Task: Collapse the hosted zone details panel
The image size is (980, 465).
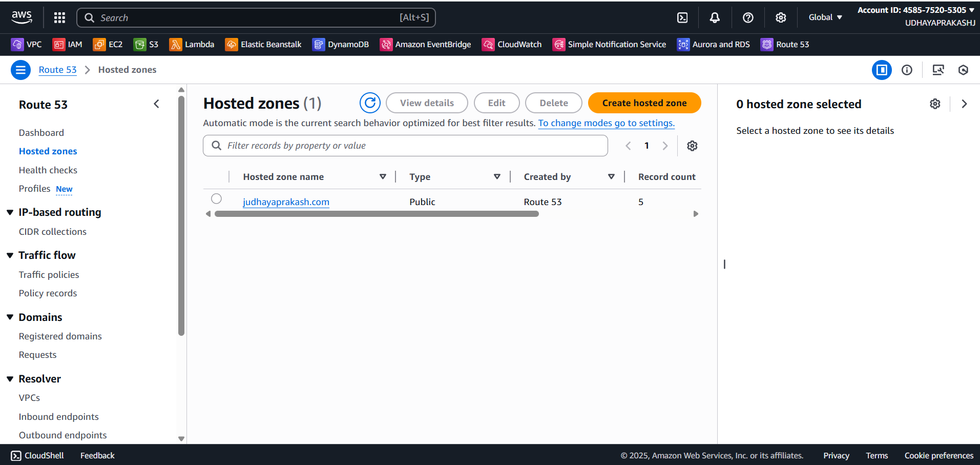Action: (964, 104)
